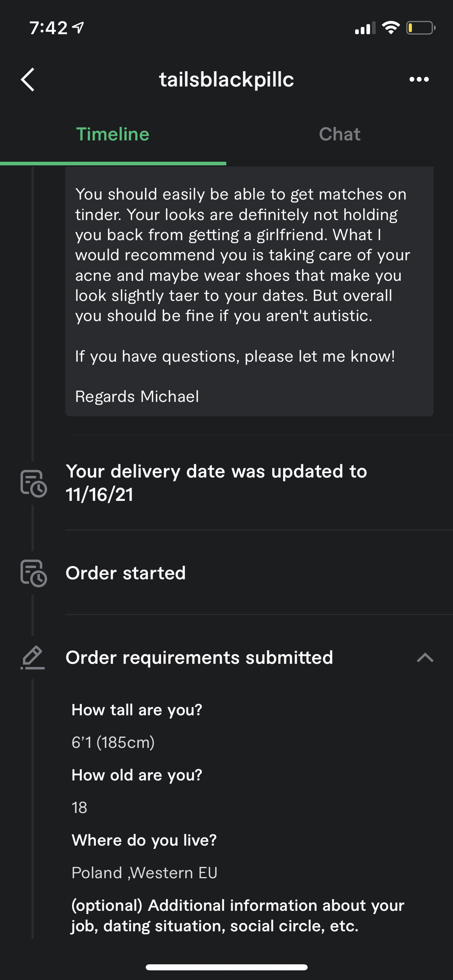This screenshot has width=453, height=980.
Task: Select the Timeline tab
Action: pos(113,134)
